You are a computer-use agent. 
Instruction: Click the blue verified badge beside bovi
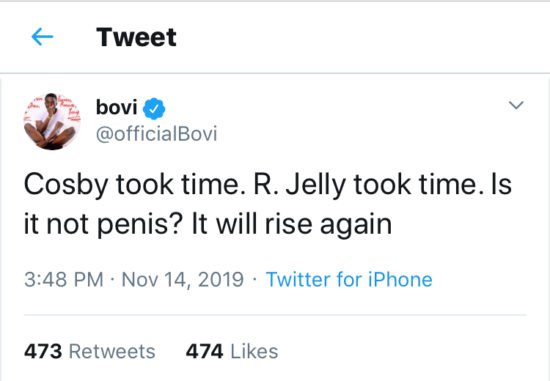(154, 109)
